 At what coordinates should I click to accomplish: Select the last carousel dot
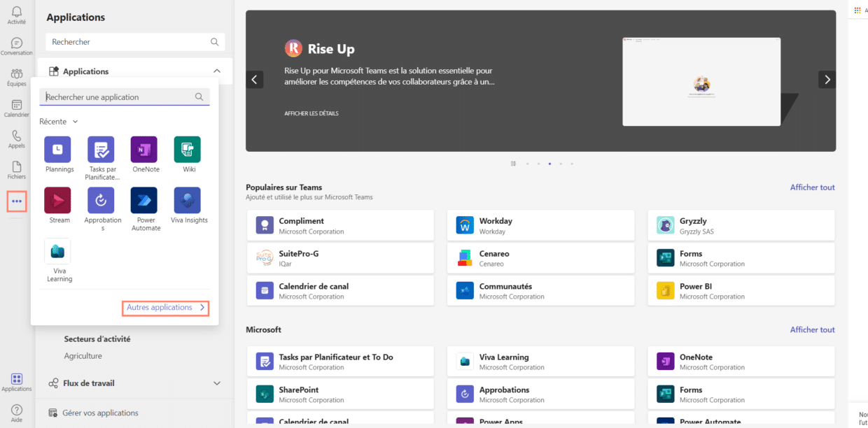coord(572,164)
